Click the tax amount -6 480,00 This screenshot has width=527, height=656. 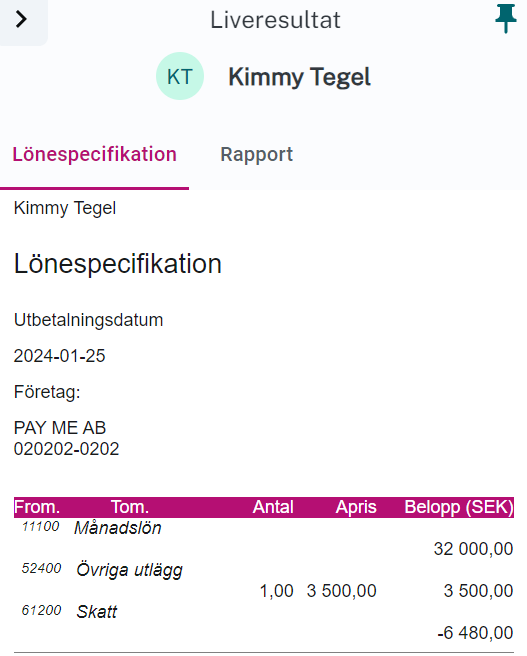point(475,633)
